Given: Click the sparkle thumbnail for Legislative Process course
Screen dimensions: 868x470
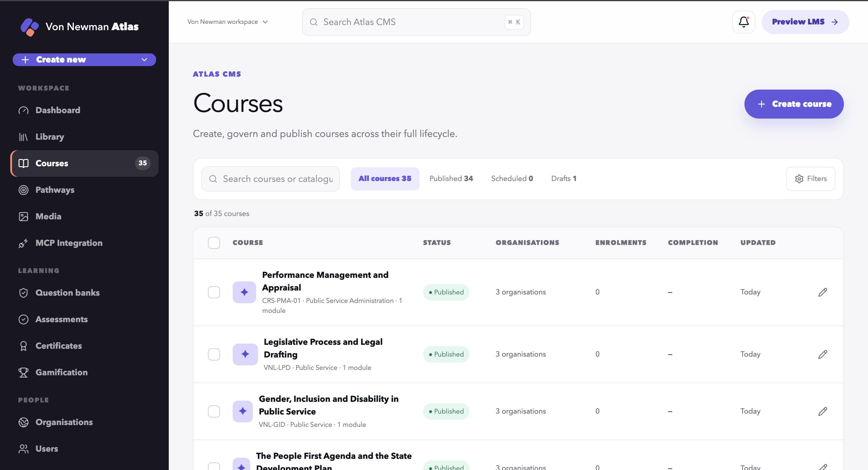Looking at the screenshot, I should tap(245, 354).
